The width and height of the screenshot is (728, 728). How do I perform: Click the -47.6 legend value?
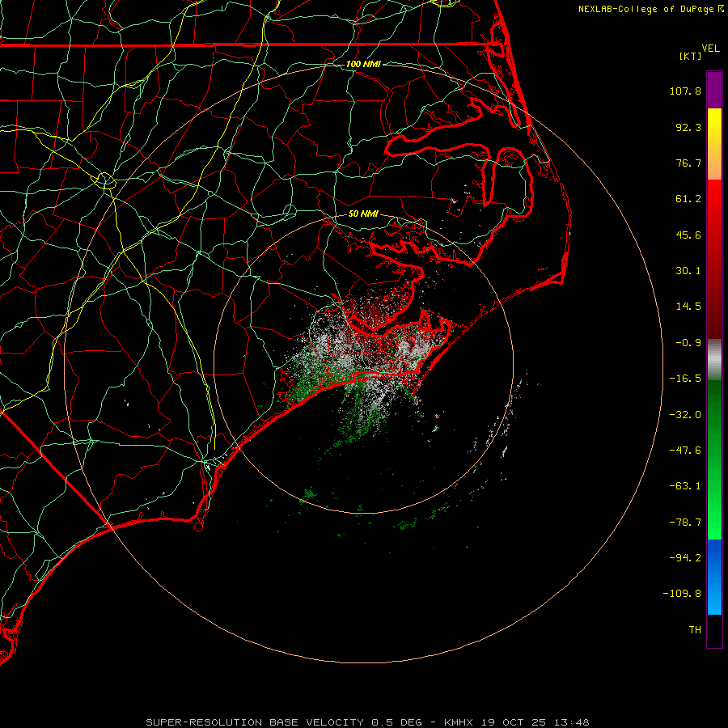tap(685, 450)
